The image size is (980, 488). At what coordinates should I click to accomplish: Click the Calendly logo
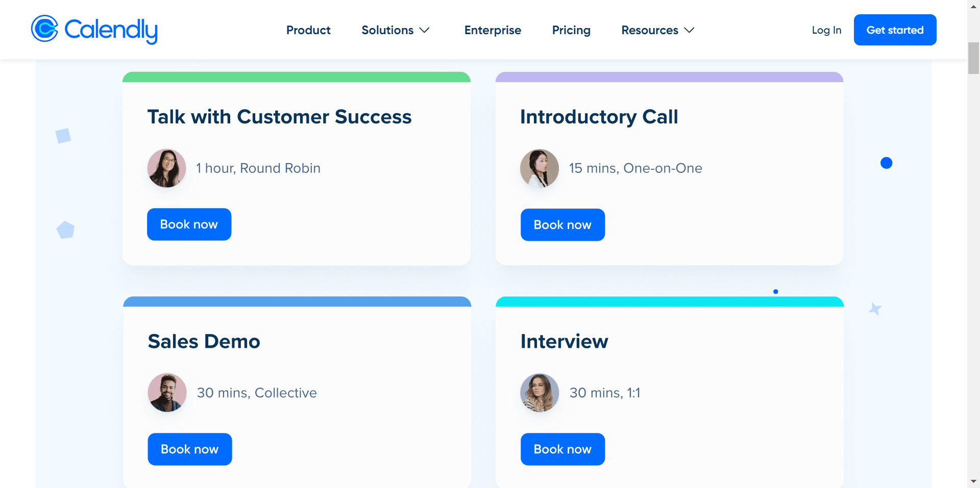pyautogui.click(x=94, y=30)
